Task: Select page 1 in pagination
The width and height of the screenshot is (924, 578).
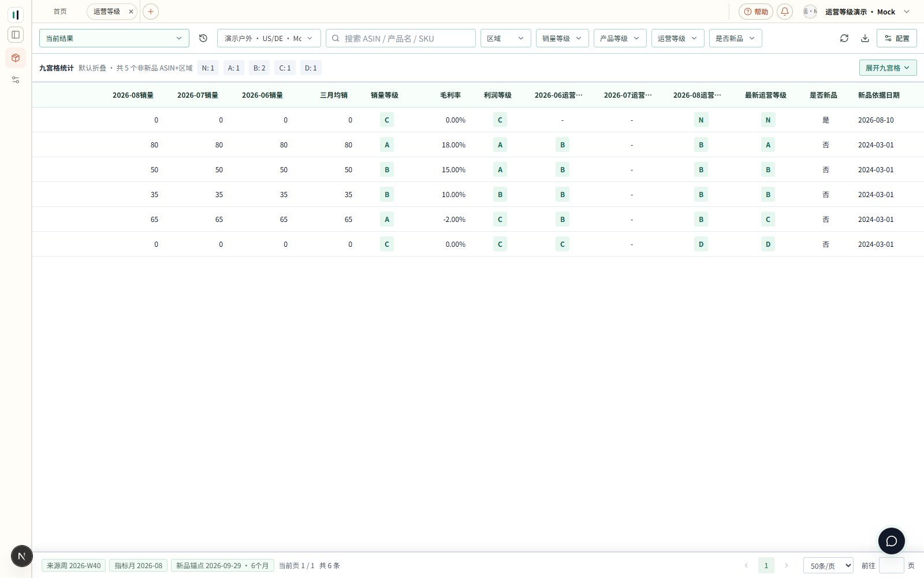Action: [x=766, y=565]
